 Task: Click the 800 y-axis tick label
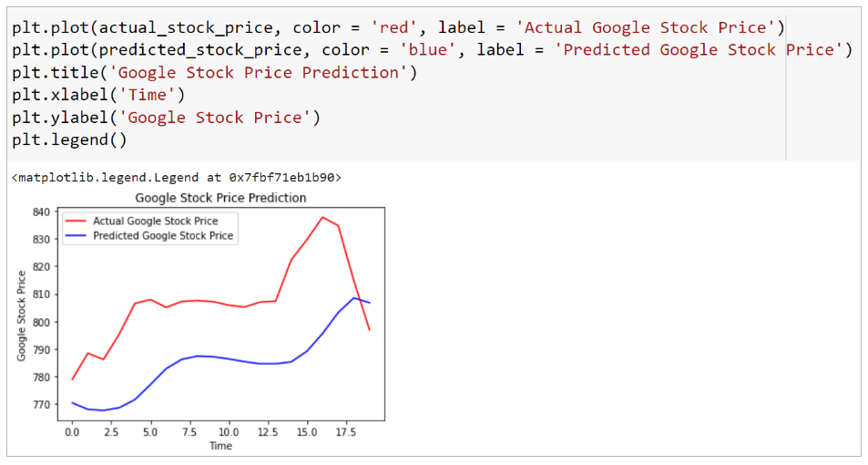coord(42,322)
